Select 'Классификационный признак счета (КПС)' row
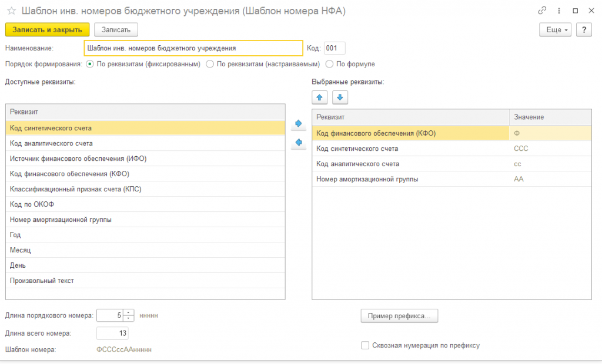The image size is (602, 364). [x=145, y=189]
